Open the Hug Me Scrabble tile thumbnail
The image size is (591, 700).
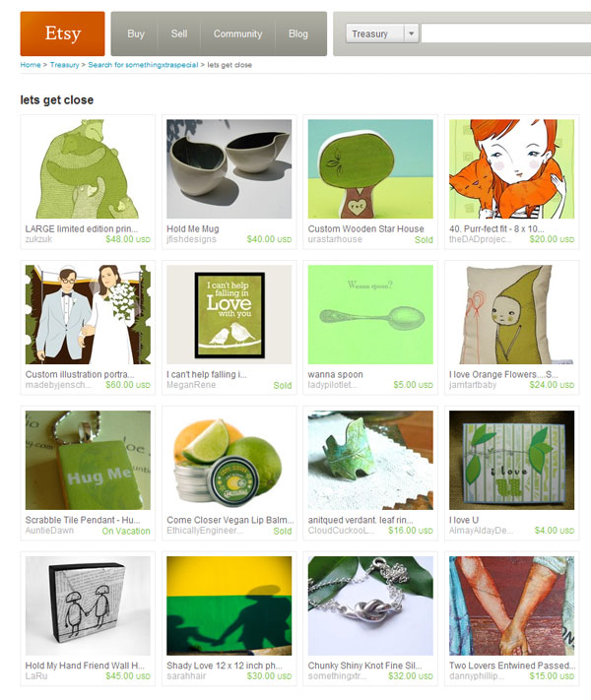click(88, 460)
